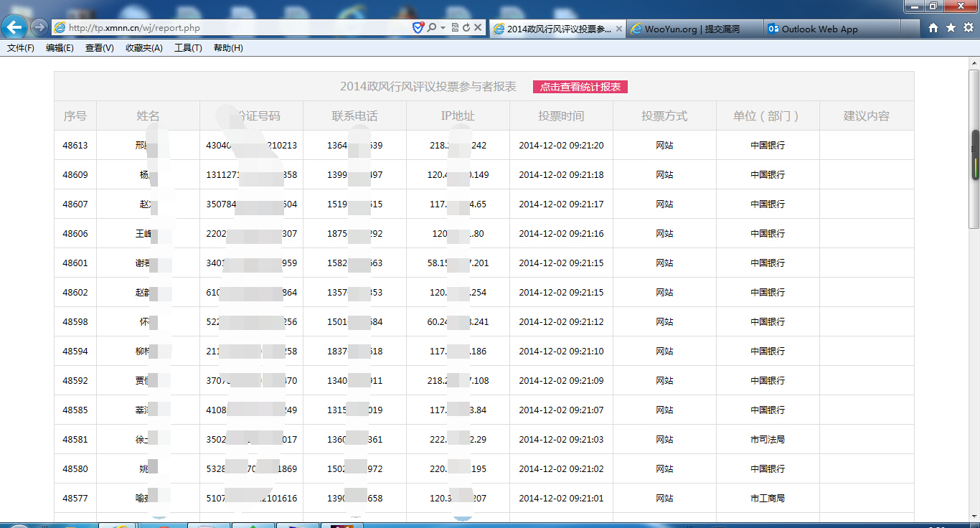980x528 pixels.
Task: Click the security shield icon in address bar
Action: point(418,28)
